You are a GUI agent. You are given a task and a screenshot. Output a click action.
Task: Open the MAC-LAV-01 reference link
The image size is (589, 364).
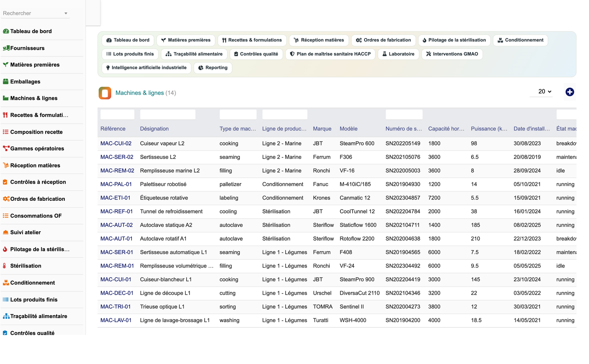(x=116, y=320)
